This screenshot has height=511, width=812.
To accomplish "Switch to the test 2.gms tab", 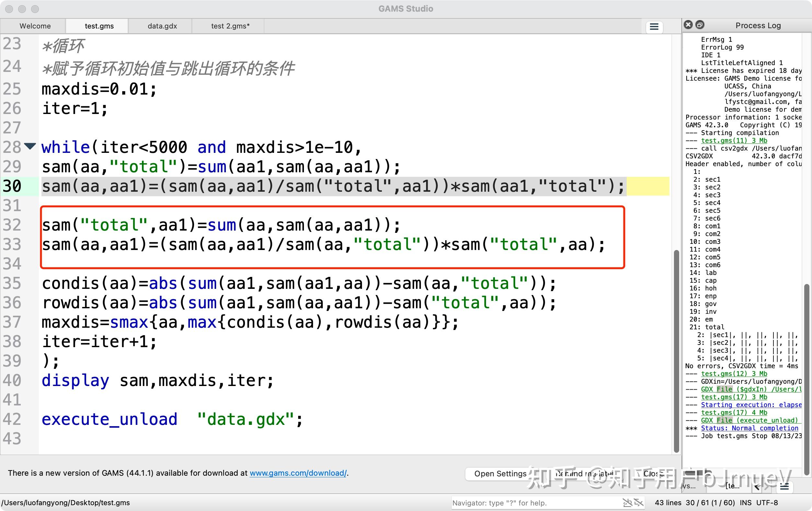I will point(230,26).
